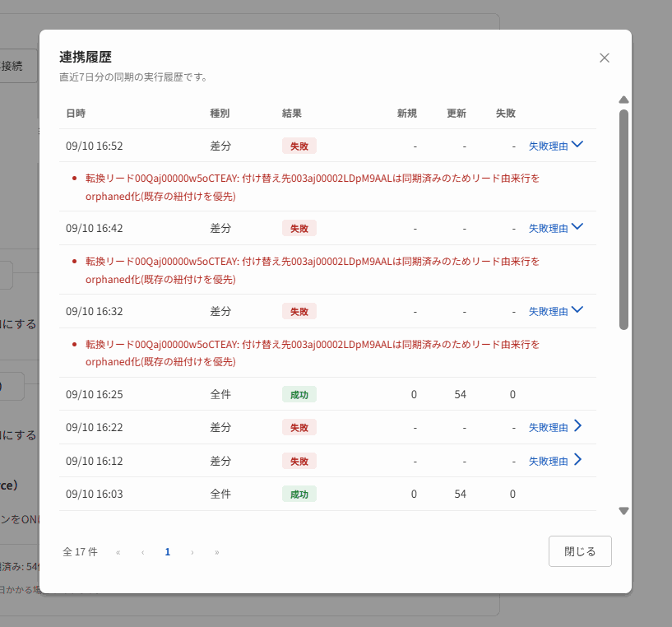Click the 閉じる button
This screenshot has height=627, width=672.
tap(580, 551)
